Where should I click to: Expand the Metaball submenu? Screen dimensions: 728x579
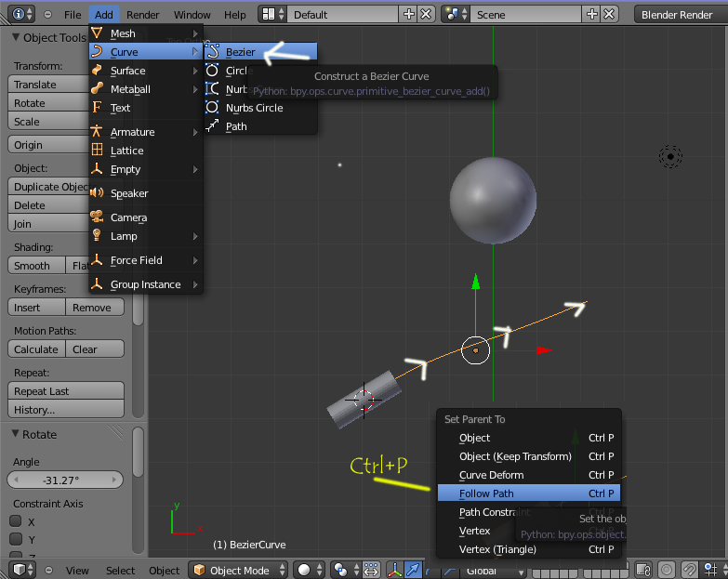point(146,89)
